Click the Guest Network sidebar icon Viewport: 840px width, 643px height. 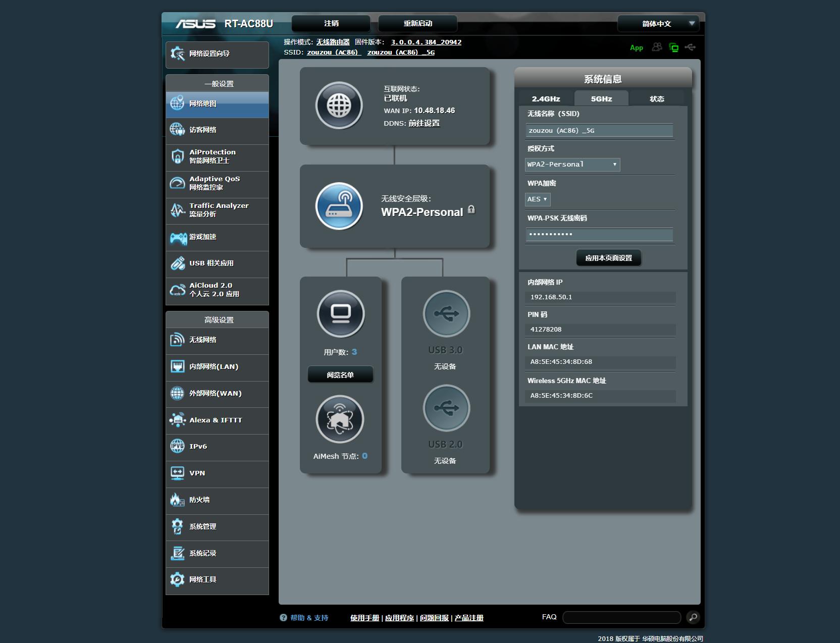coord(177,130)
